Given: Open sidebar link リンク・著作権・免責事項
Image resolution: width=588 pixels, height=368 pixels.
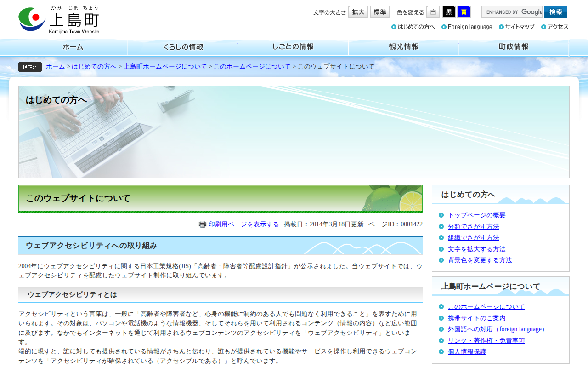Looking at the screenshot, I should click(x=486, y=341).
